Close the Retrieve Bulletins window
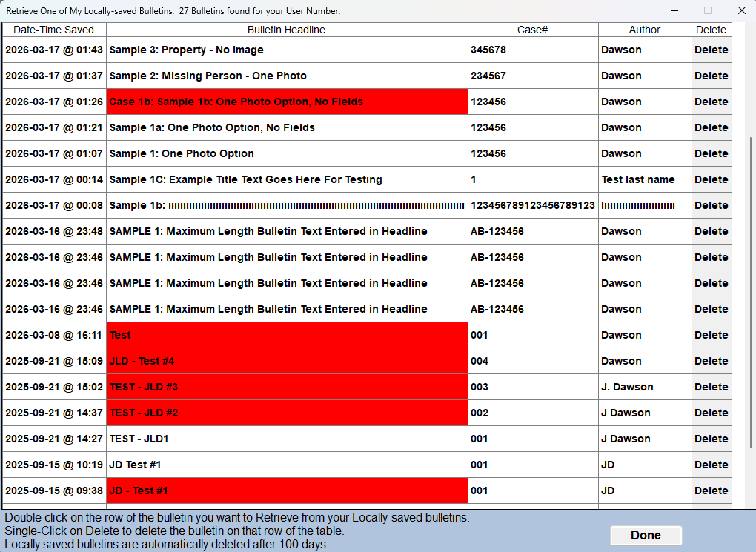756x552 pixels. click(x=741, y=10)
